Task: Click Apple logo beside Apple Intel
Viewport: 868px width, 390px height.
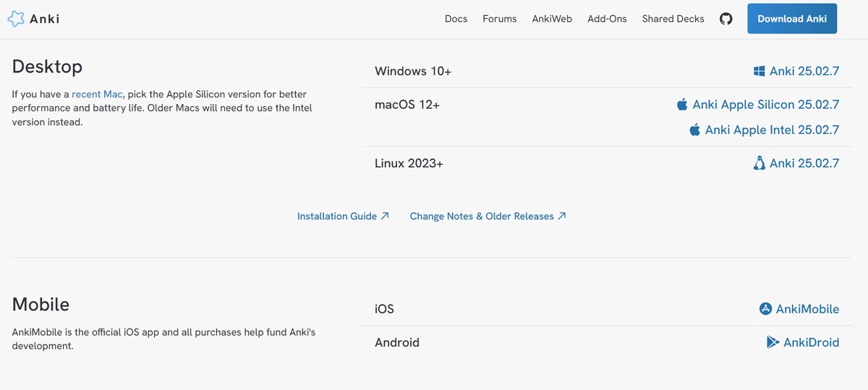Action: (x=694, y=130)
